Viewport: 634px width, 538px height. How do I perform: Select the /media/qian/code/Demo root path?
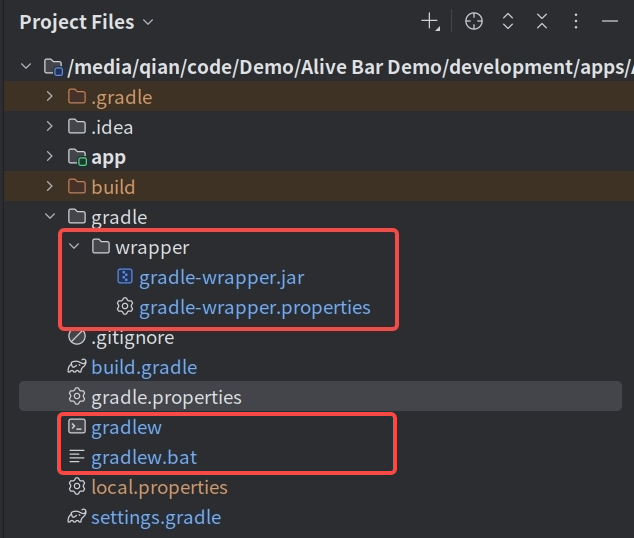[x=350, y=67]
